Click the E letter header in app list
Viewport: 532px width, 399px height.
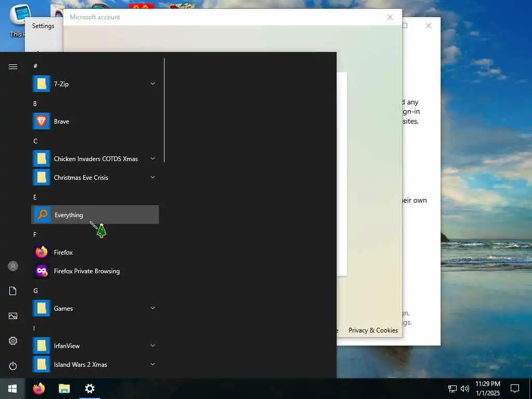35,197
